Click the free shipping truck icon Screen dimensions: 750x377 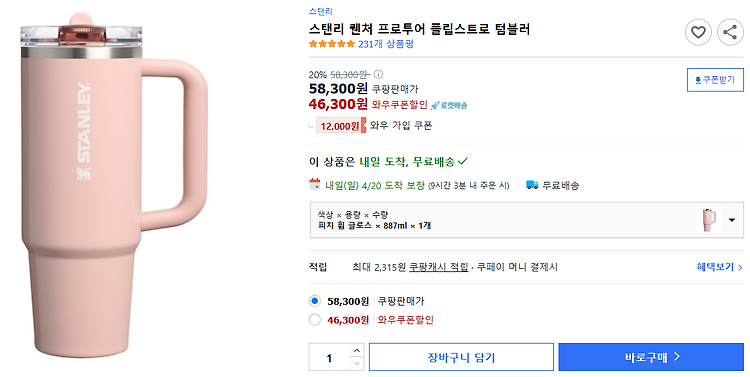532,185
